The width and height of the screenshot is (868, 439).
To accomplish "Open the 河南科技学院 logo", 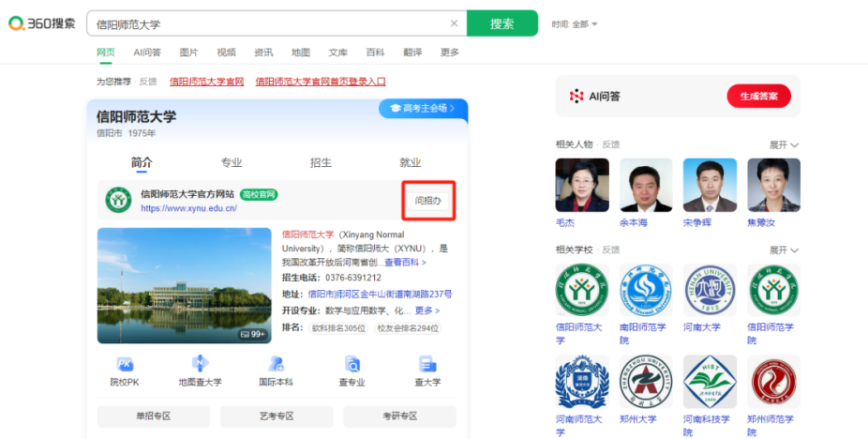I will (x=710, y=382).
